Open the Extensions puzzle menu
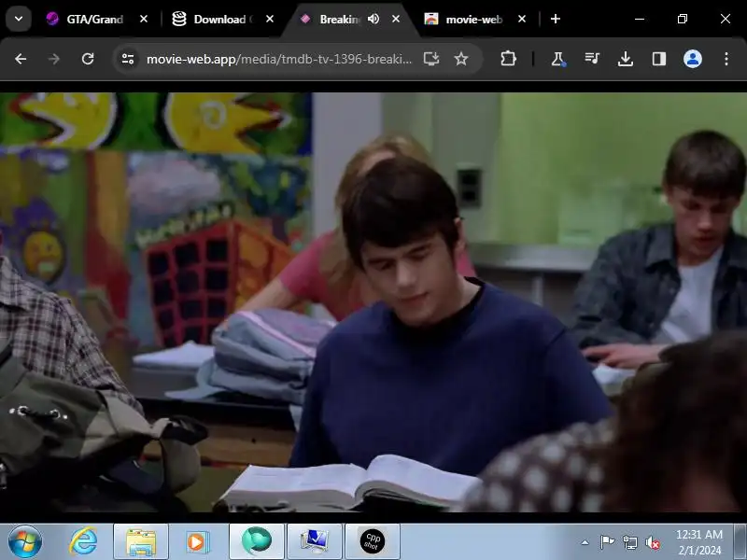This screenshot has height=560, width=747. tap(508, 59)
